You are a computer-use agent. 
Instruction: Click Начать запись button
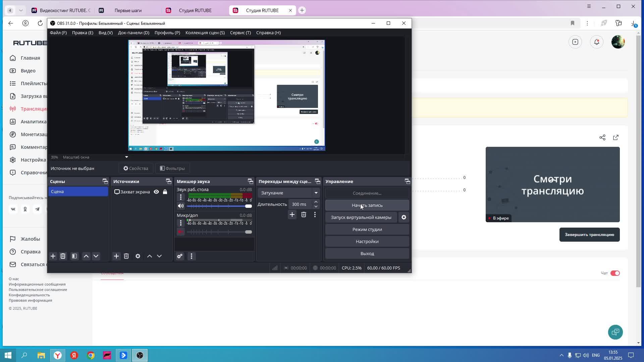pos(367,205)
